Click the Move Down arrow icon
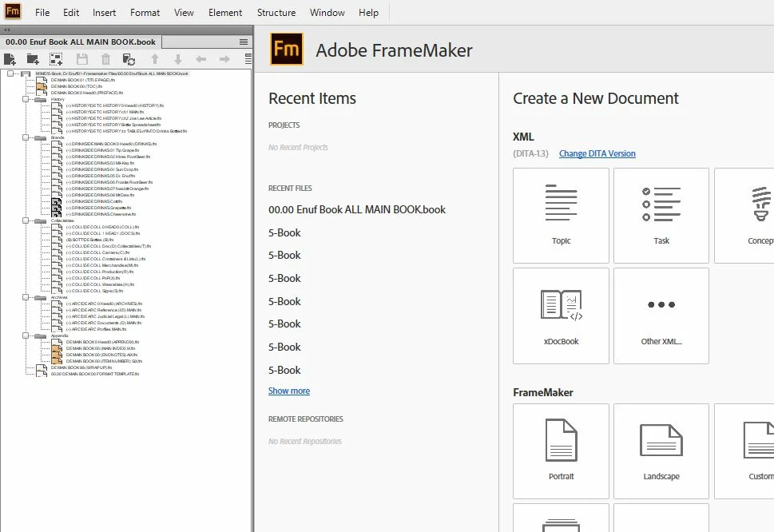The height and width of the screenshot is (532, 774). click(178, 60)
